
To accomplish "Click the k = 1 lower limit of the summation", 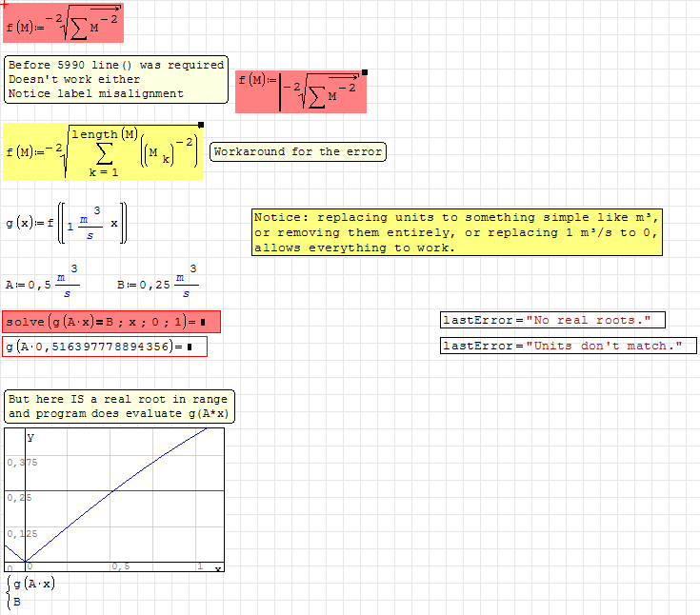I will 105,172.
